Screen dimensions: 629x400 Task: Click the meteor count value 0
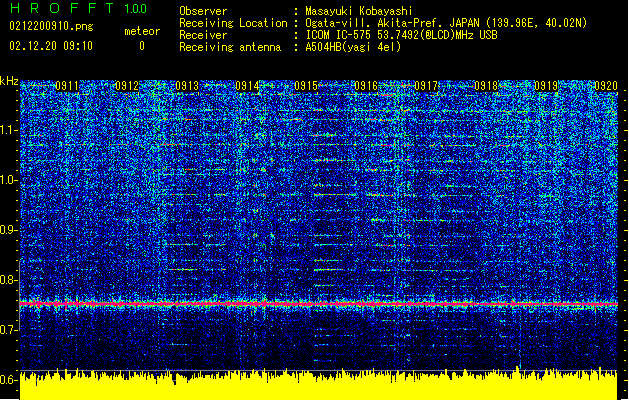(142, 46)
